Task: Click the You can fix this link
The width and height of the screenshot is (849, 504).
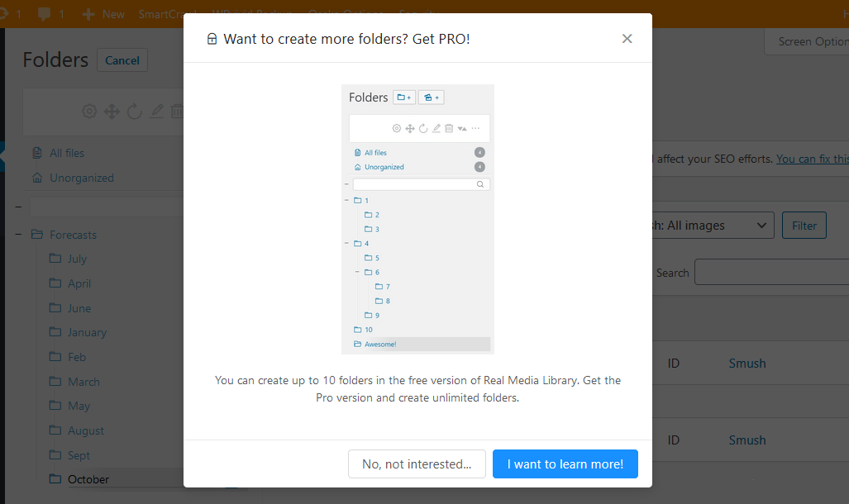Action: pos(812,159)
